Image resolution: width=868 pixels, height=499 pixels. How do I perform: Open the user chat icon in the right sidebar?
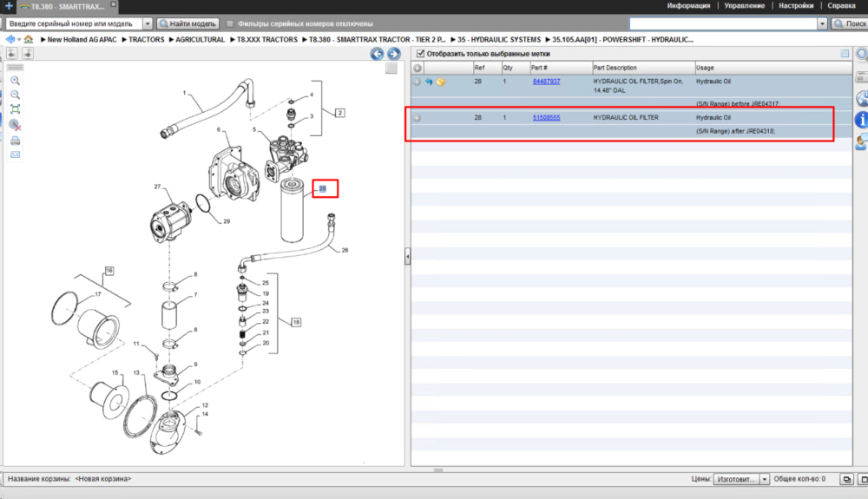pos(861,142)
